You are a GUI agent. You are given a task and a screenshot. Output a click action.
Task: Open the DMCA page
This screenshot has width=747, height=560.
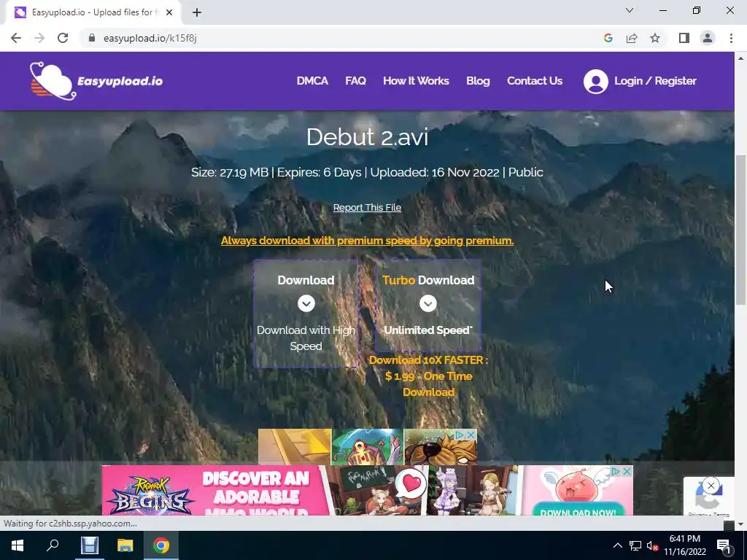click(312, 81)
